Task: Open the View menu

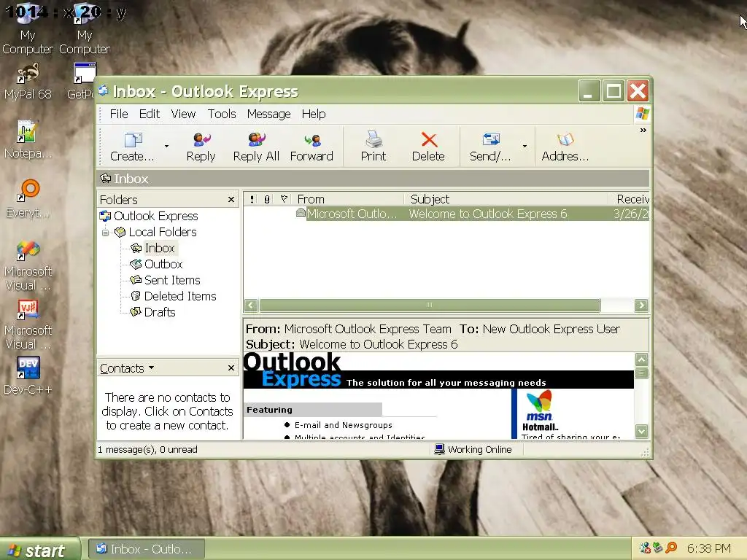Action: click(x=183, y=114)
